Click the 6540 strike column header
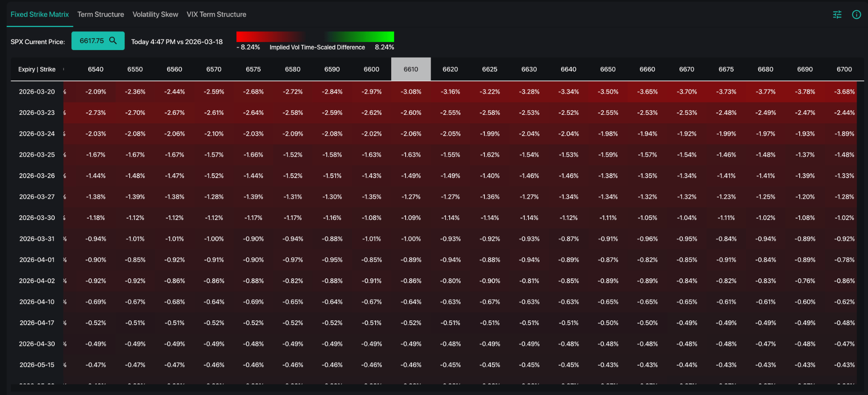868x395 pixels. [x=95, y=69]
